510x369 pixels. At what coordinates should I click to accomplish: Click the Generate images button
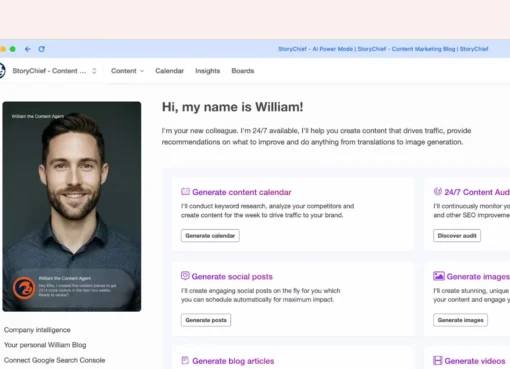pos(460,320)
